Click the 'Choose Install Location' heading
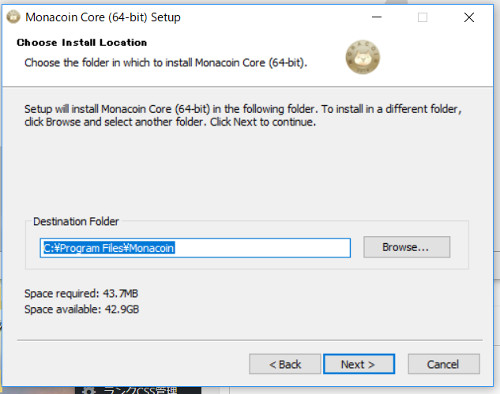Viewport: 500px width, 394px height. click(82, 42)
